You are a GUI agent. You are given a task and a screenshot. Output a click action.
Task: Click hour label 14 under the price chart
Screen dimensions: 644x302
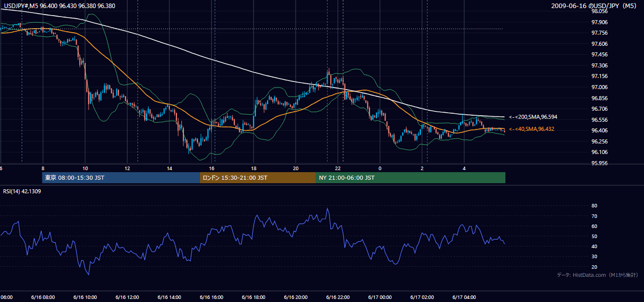pos(169,168)
